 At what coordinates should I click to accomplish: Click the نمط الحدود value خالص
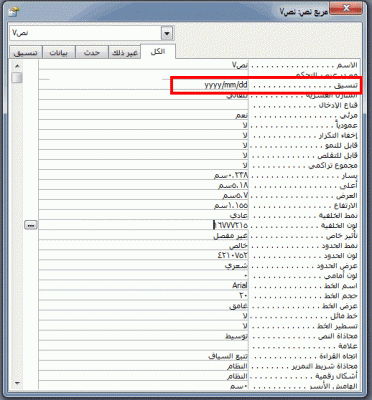(143, 246)
